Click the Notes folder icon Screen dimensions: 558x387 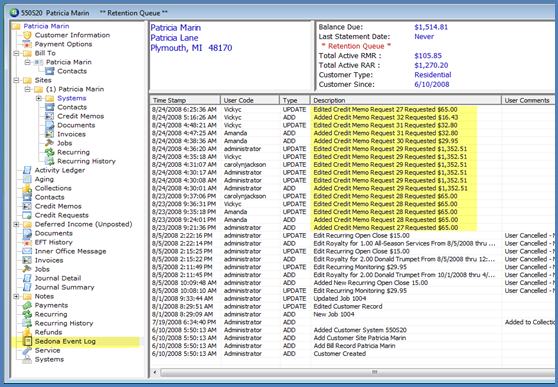[27, 297]
